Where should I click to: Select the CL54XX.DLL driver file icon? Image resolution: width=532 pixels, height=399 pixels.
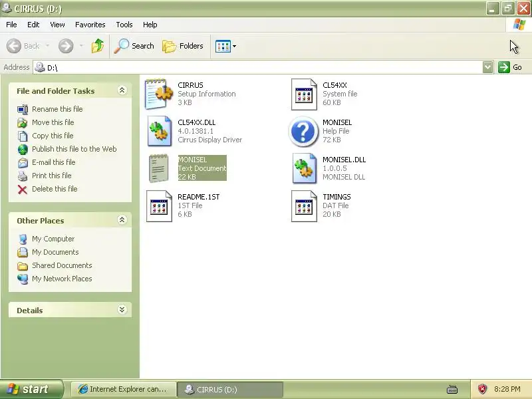click(159, 131)
